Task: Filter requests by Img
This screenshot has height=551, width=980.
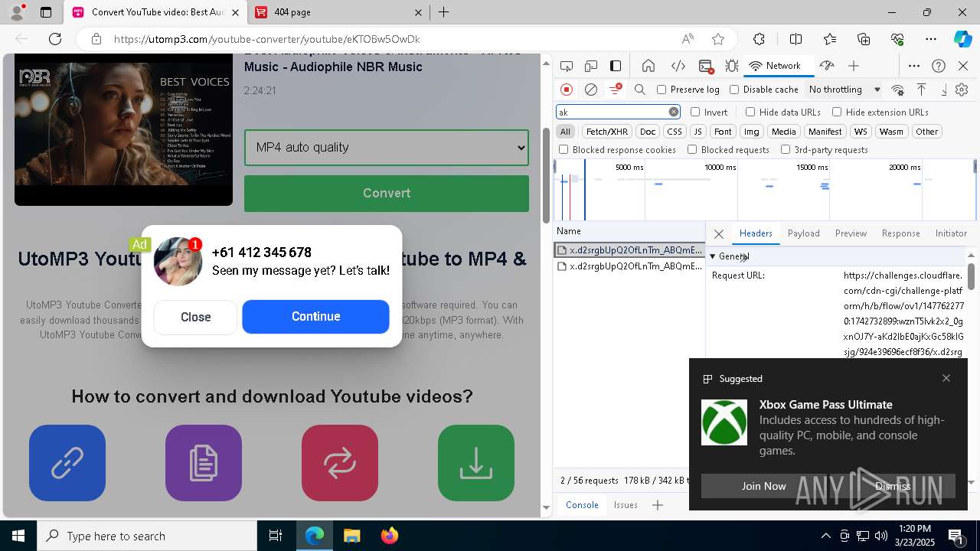Action: (752, 132)
